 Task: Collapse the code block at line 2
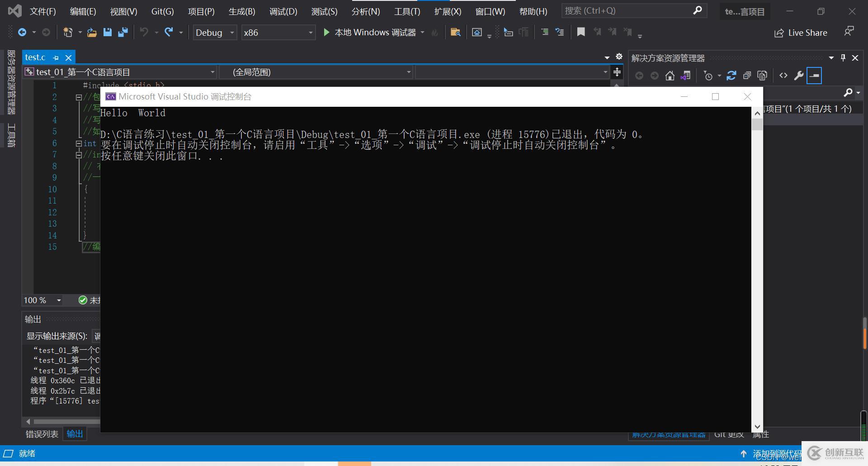[x=79, y=97]
